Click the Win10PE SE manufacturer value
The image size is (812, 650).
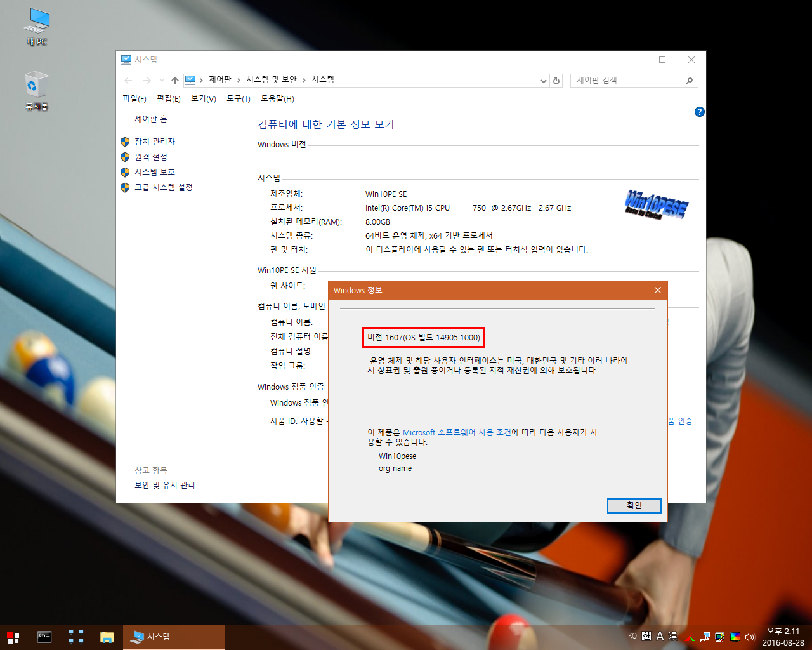(386, 194)
